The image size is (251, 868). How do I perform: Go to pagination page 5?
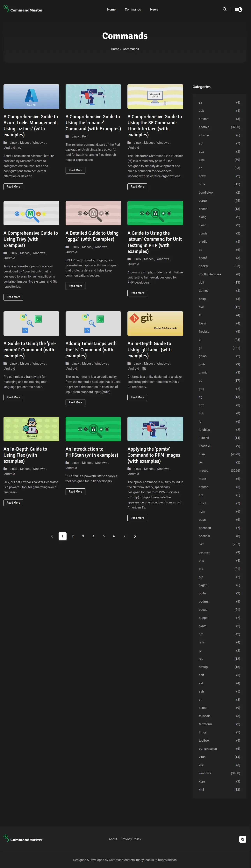[104, 536]
